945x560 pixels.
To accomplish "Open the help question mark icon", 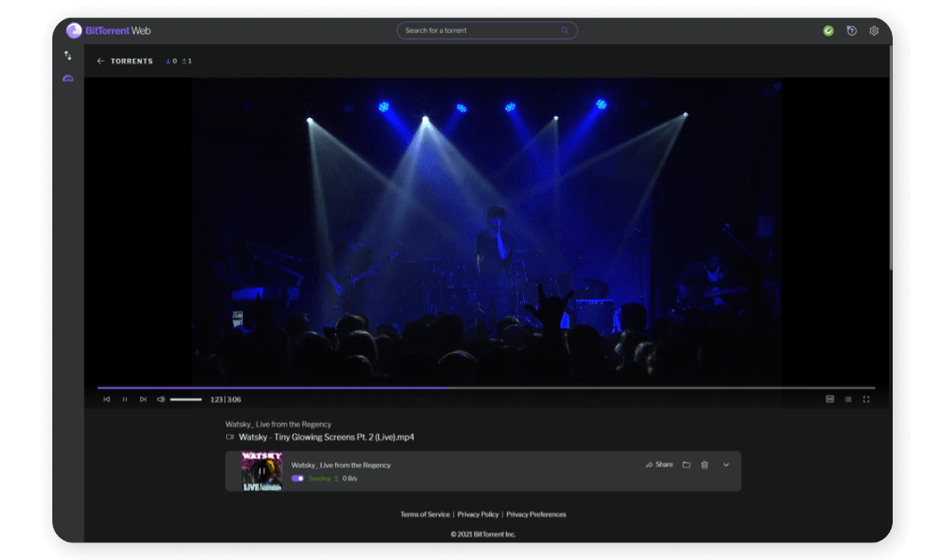I will click(x=852, y=31).
